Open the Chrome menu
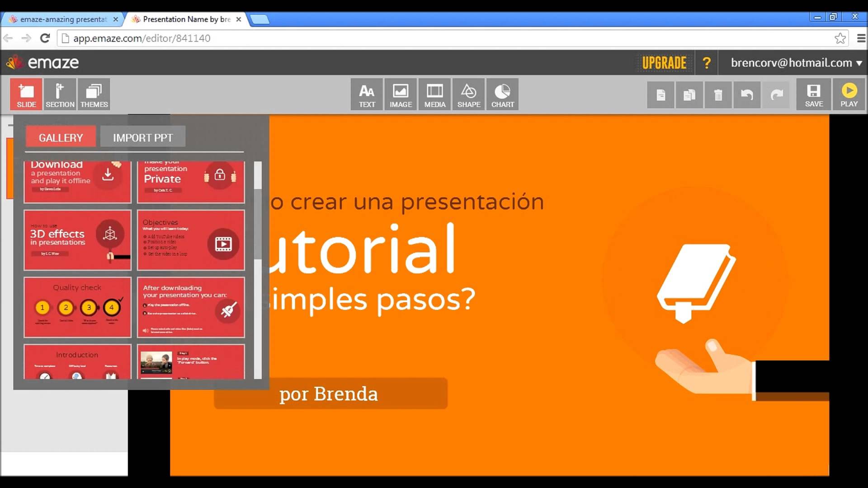This screenshot has width=868, height=488. (x=861, y=38)
